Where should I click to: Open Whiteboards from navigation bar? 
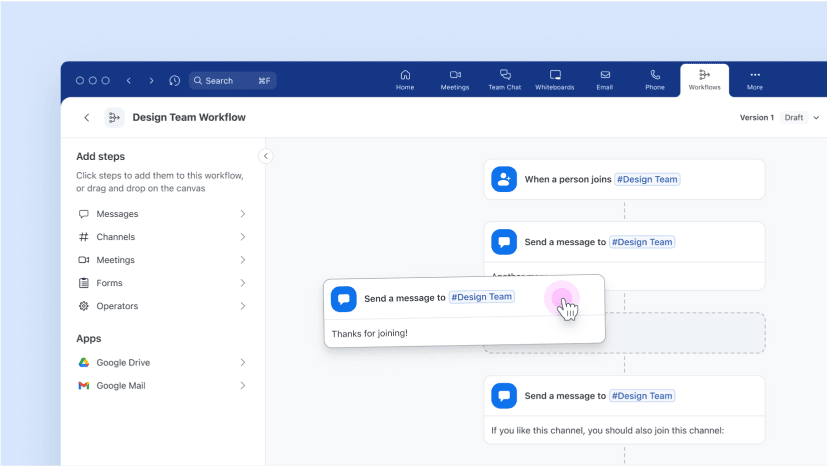click(x=555, y=80)
